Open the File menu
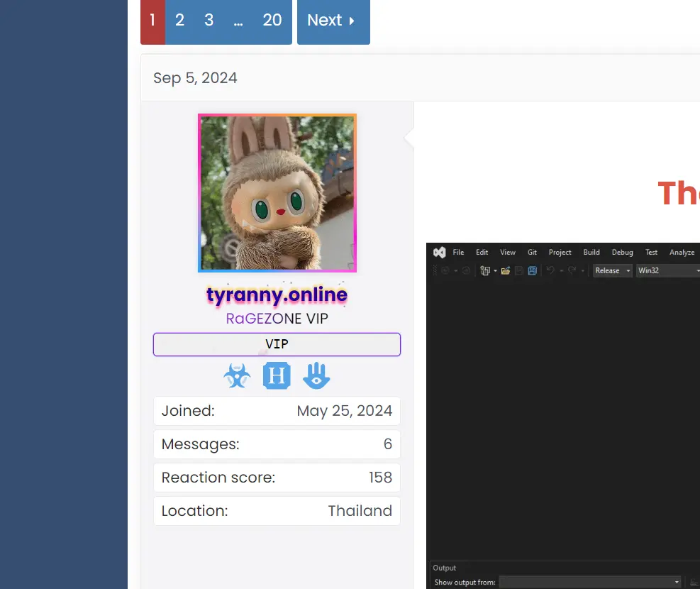The height and width of the screenshot is (589, 700). click(458, 253)
